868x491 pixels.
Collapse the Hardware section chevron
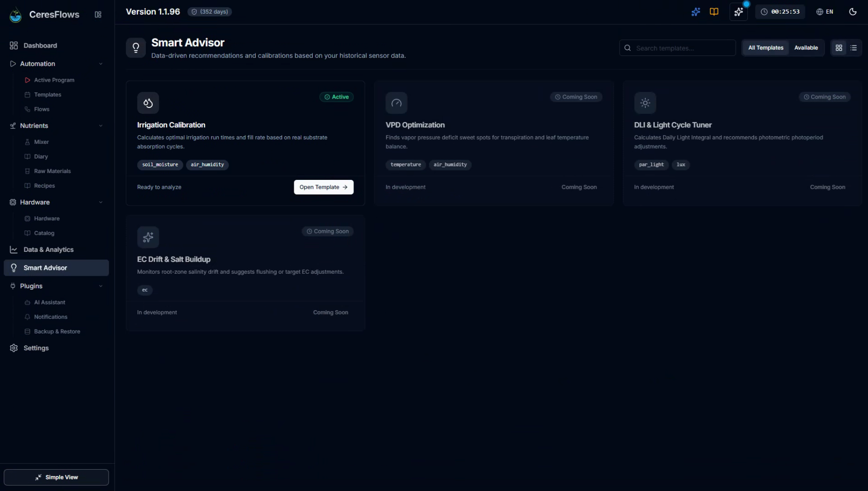pos(101,202)
